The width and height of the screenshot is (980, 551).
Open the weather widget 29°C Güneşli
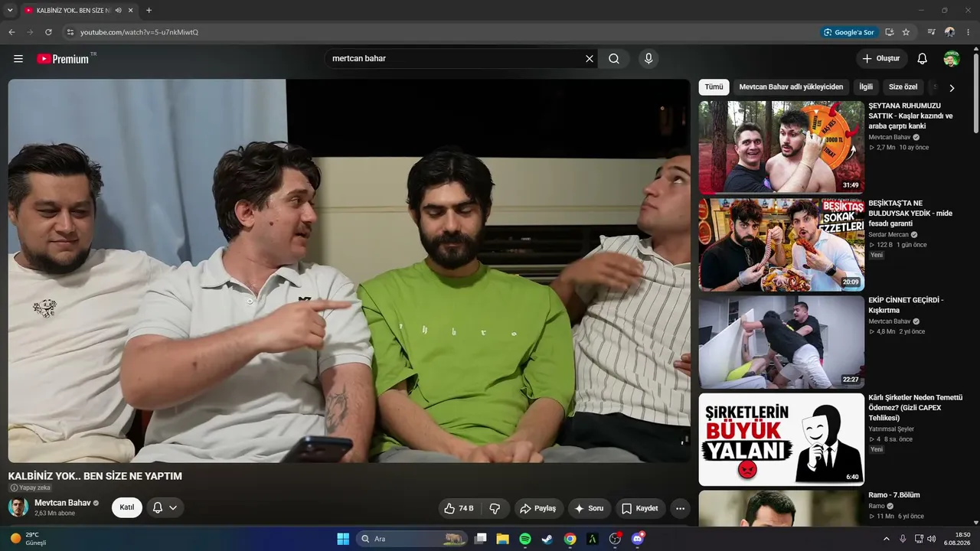coord(29,539)
